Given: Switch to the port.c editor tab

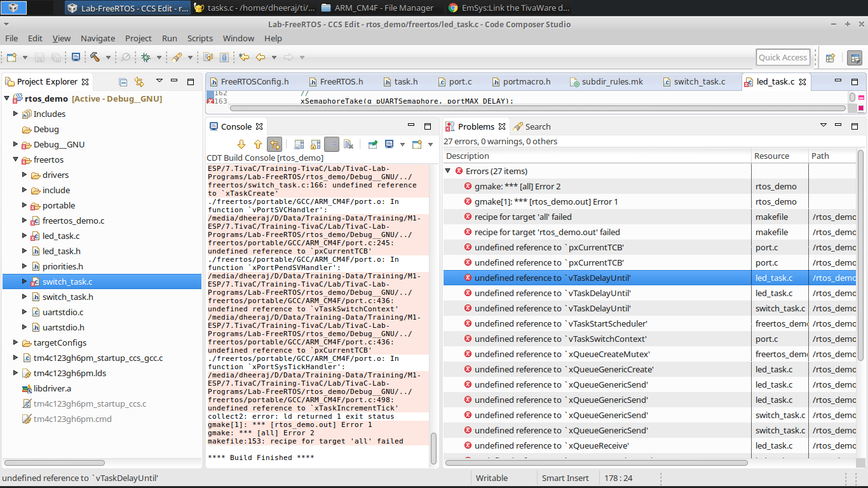Looking at the screenshot, I should [x=455, y=82].
